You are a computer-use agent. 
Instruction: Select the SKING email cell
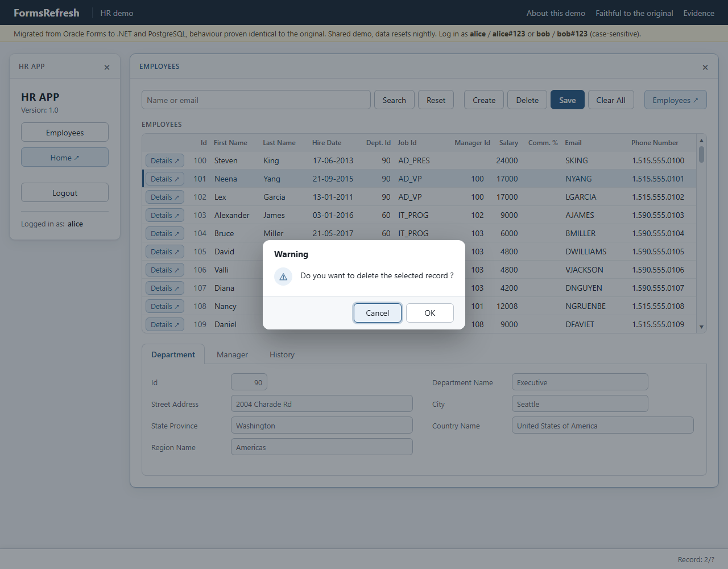tap(577, 161)
